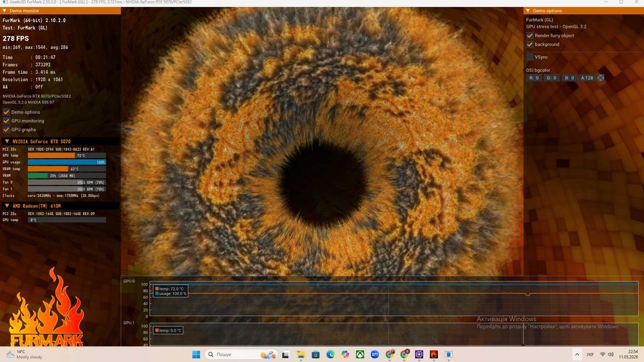Uncheck Render furry object
644x362 pixels.
tap(530, 35)
